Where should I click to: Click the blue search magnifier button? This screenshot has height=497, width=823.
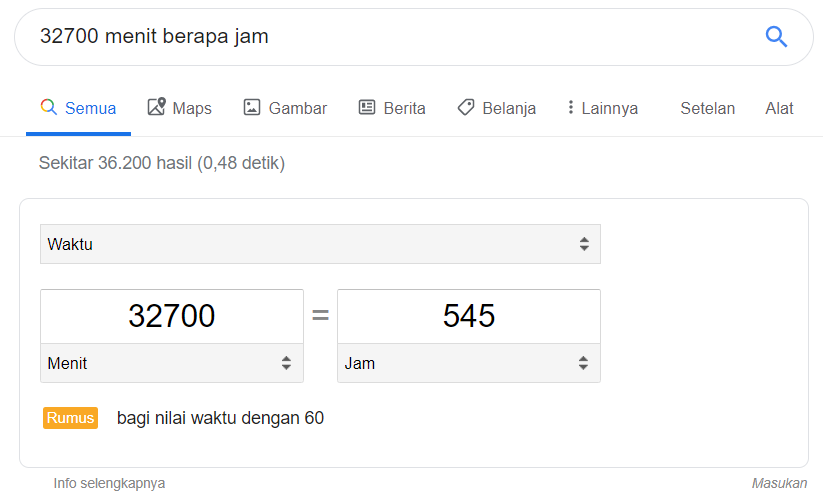[x=776, y=37]
